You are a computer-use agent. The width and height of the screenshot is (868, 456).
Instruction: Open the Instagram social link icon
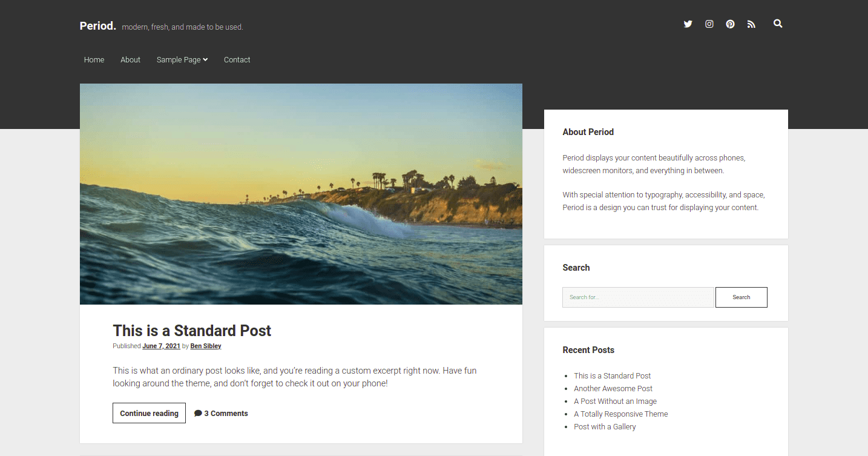[x=709, y=24]
